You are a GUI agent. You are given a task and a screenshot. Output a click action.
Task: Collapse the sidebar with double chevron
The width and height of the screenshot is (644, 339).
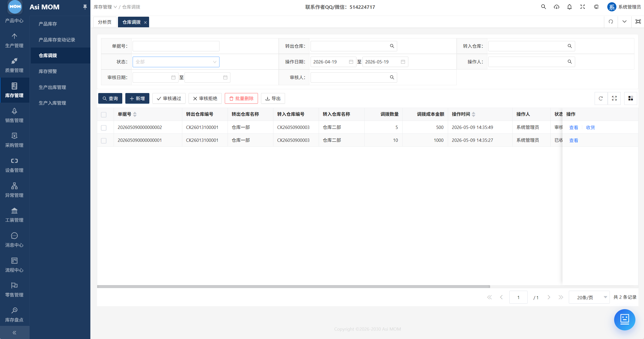14,332
